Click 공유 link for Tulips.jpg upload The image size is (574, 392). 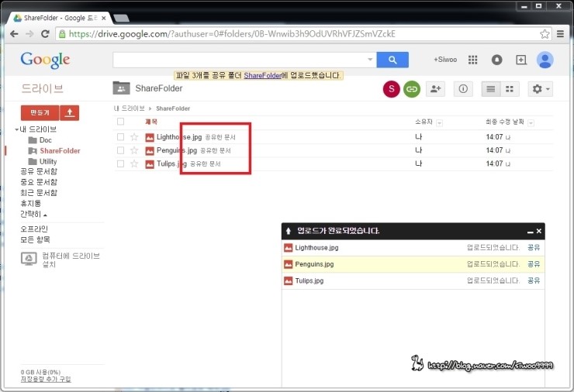(x=534, y=280)
